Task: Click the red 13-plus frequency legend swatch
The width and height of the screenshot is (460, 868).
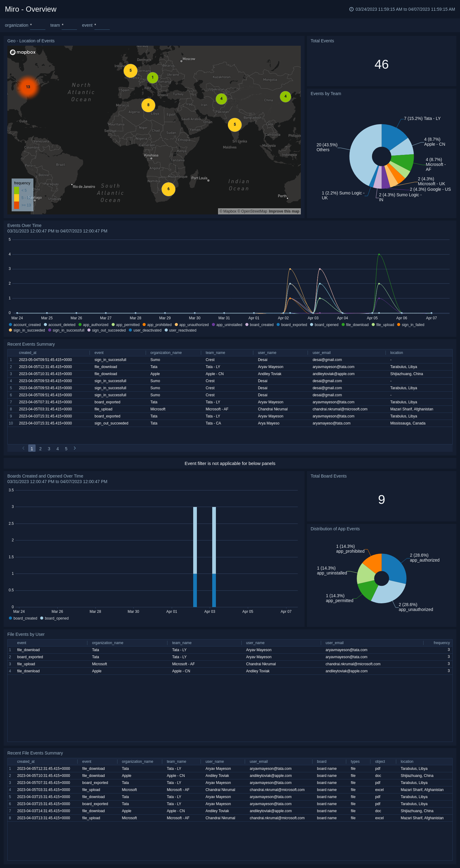Action: pyautogui.click(x=17, y=205)
